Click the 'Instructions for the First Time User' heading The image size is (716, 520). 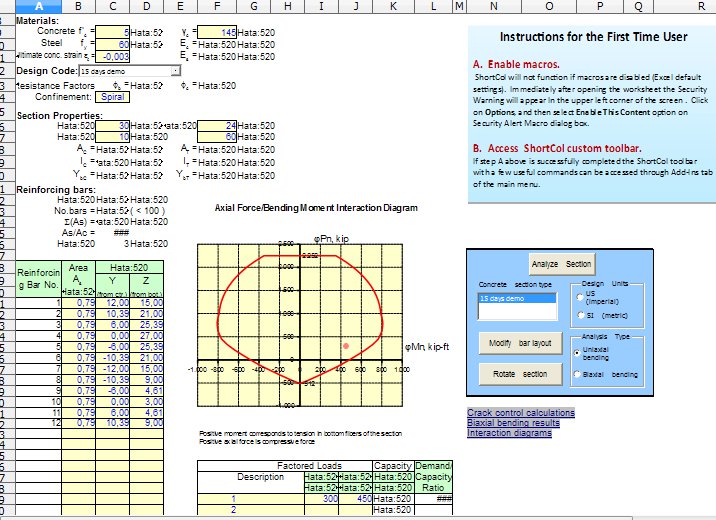pos(593,37)
